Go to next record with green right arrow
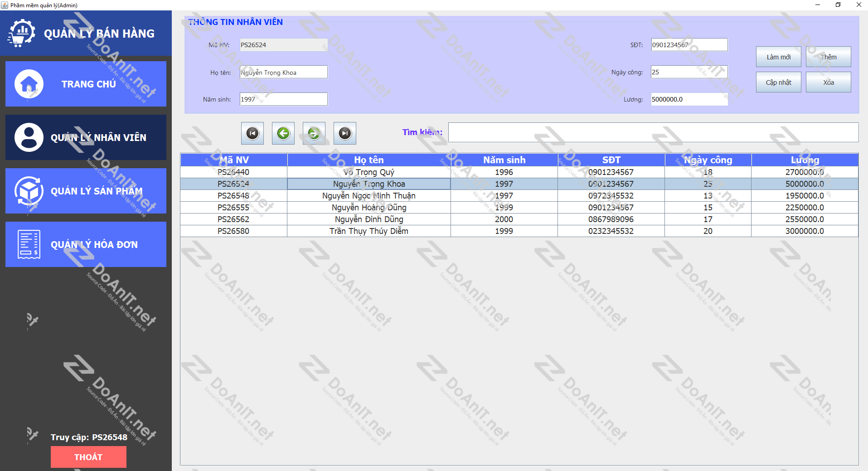Image resolution: width=868 pixels, height=471 pixels. coord(314,133)
